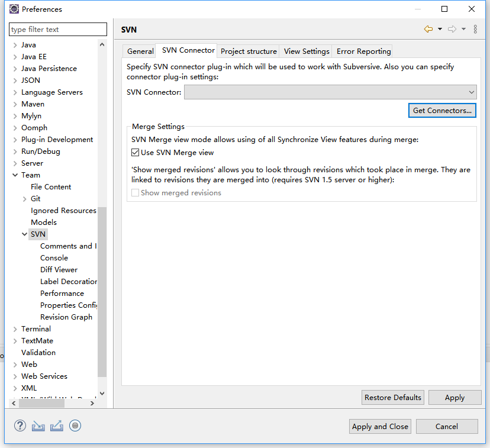Open the Error Reporting tab
The height and width of the screenshot is (448, 490).
click(363, 51)
